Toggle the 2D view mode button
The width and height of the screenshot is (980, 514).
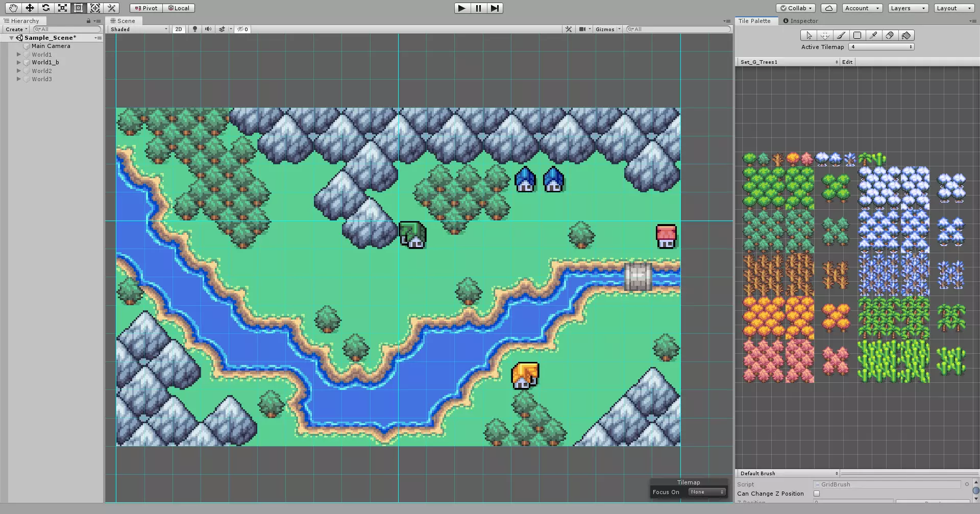[179, 29]
